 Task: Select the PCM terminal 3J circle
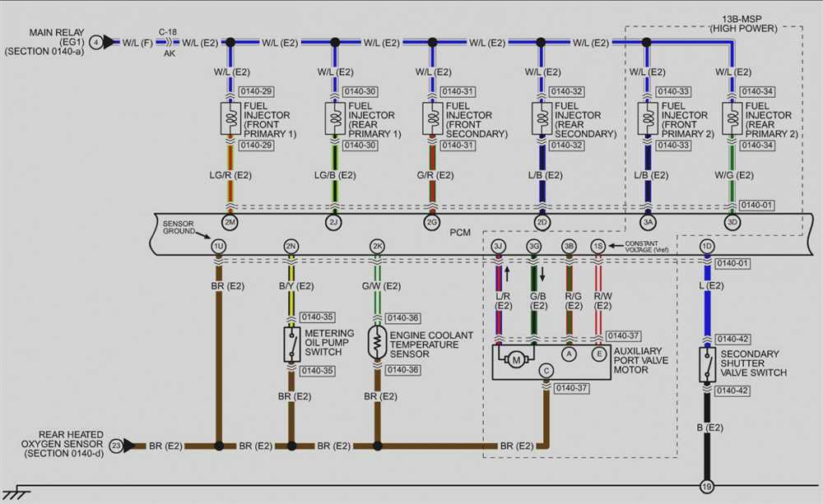[x=498, y=246]
